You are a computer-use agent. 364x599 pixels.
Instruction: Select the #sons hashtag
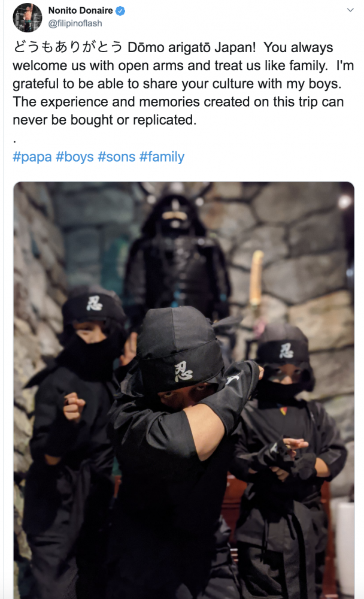[117, 157]
